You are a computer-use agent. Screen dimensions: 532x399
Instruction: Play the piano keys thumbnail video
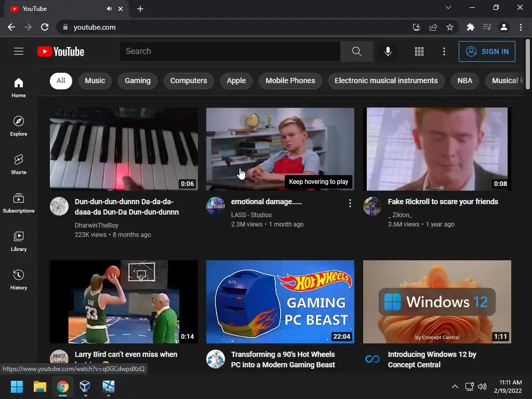pyautogui.click(x=124, y=149)
